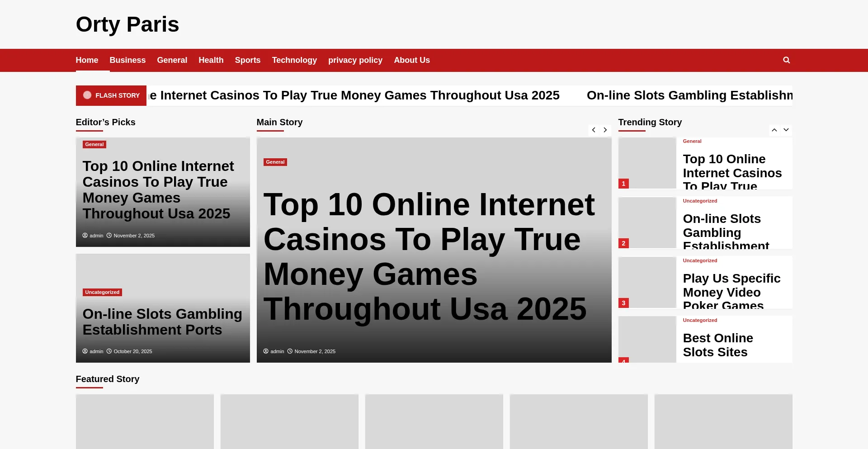Go to the Technology section
This screenshot has height=449, width=868.
coord(294,60)
